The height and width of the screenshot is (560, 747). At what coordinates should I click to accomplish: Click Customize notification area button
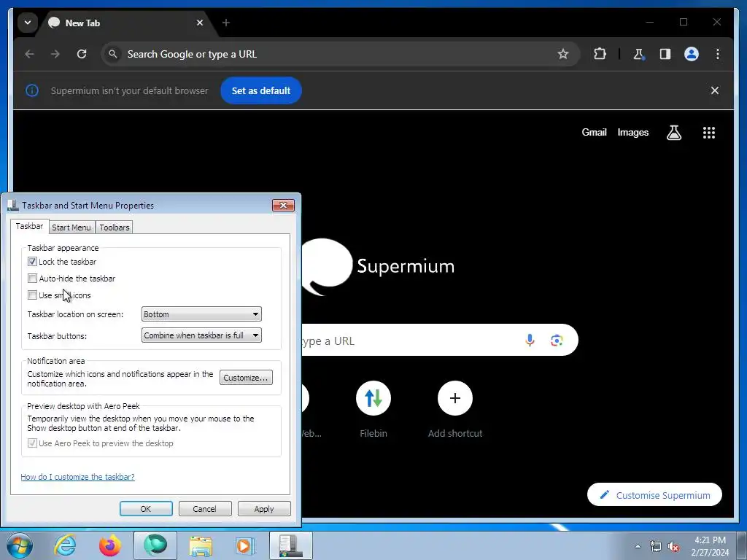(x=246, y=378)
